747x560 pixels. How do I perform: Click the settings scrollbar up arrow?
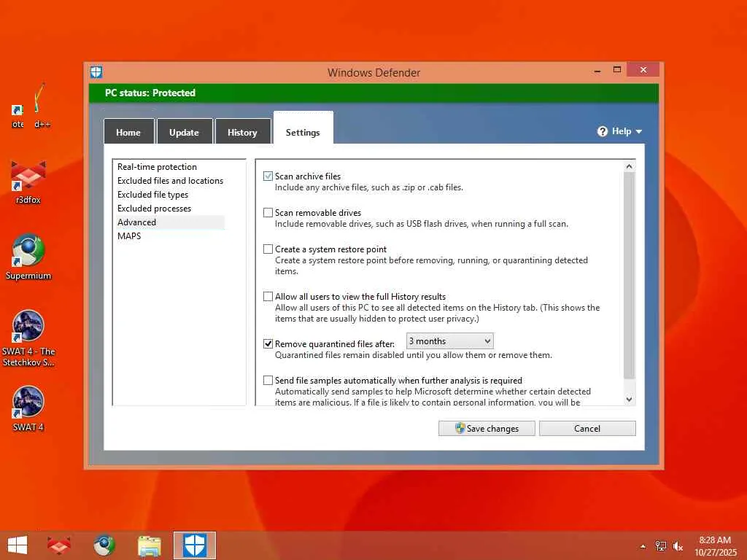pos(630,166)
